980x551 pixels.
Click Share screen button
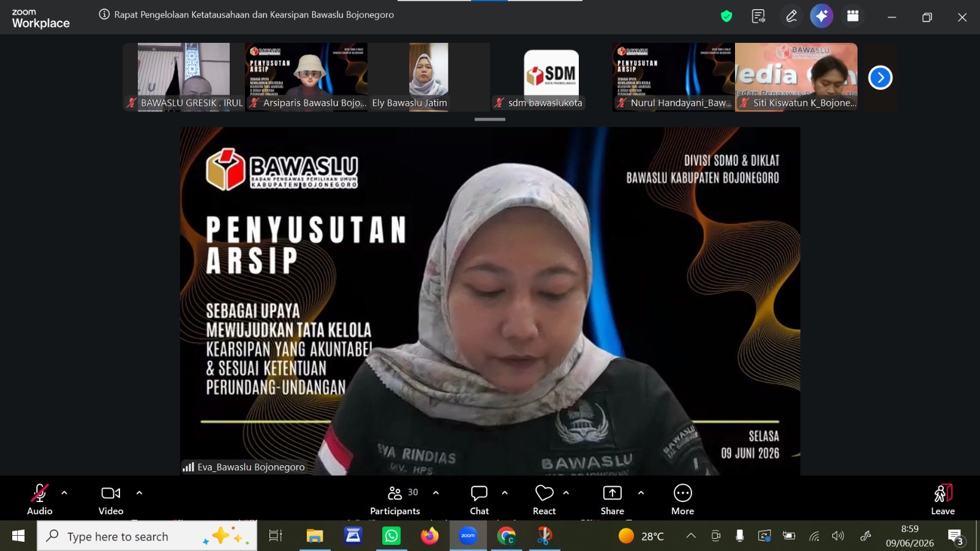click(x=612, y=500)
